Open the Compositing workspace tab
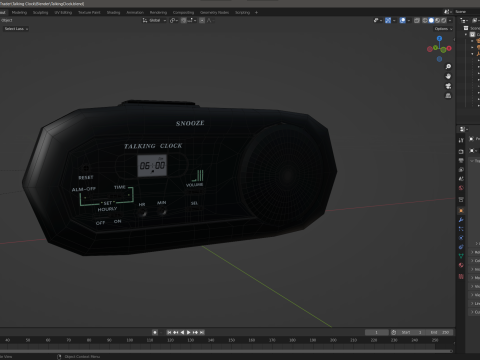The width and height of the screenshot is (480, 360). click(x=183, y=12)
